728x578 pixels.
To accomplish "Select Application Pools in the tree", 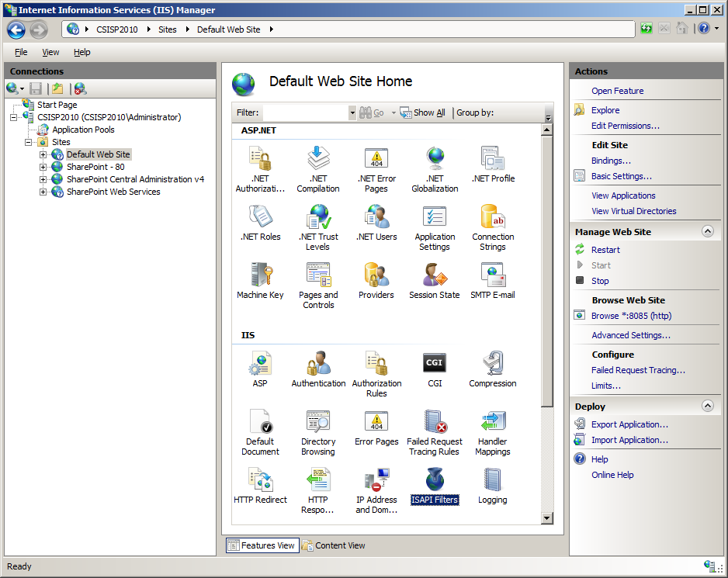I will pyautogui.click(x=83, y=130).
